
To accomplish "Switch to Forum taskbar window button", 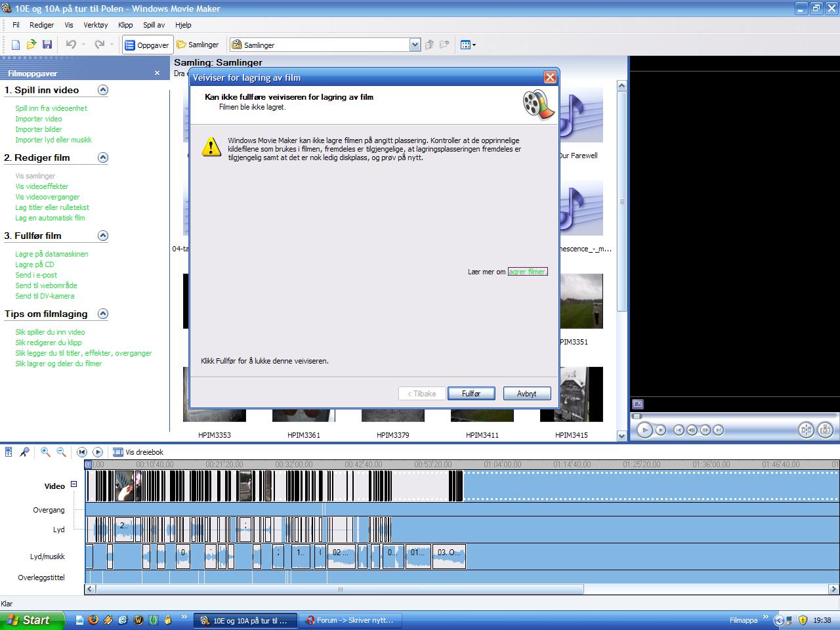I will click(x=352, y=620).
